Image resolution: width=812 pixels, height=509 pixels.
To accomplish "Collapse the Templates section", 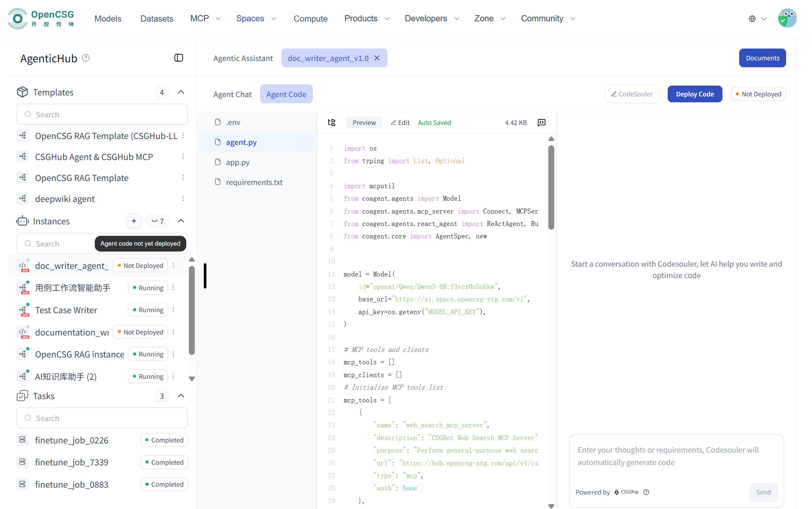I will pos(181,92).
